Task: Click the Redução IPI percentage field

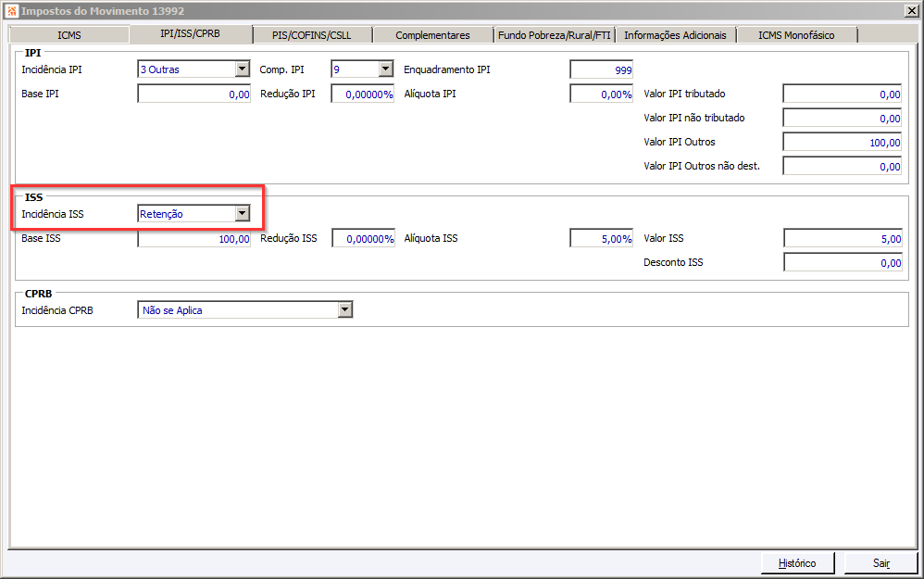Action: 362,94
